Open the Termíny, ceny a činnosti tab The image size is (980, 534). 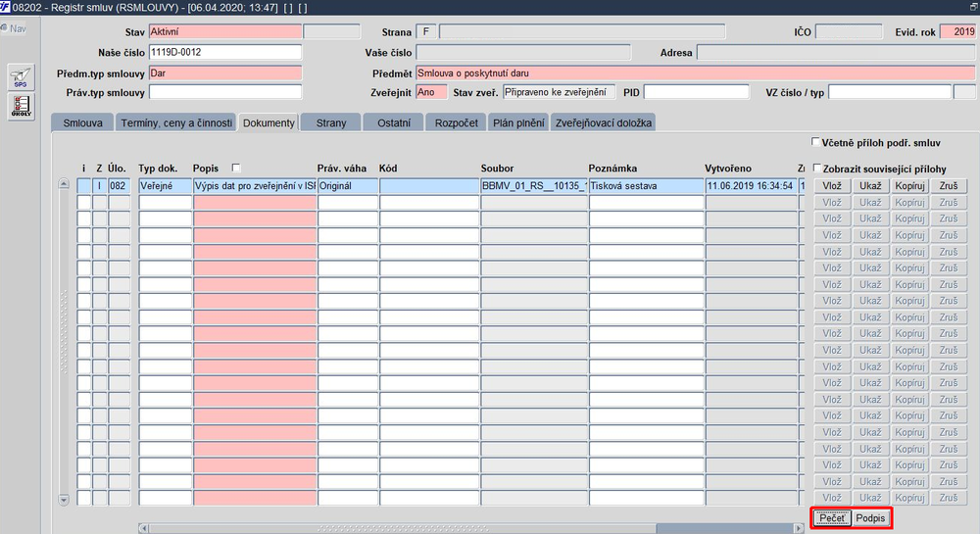[x=176, y=122]
